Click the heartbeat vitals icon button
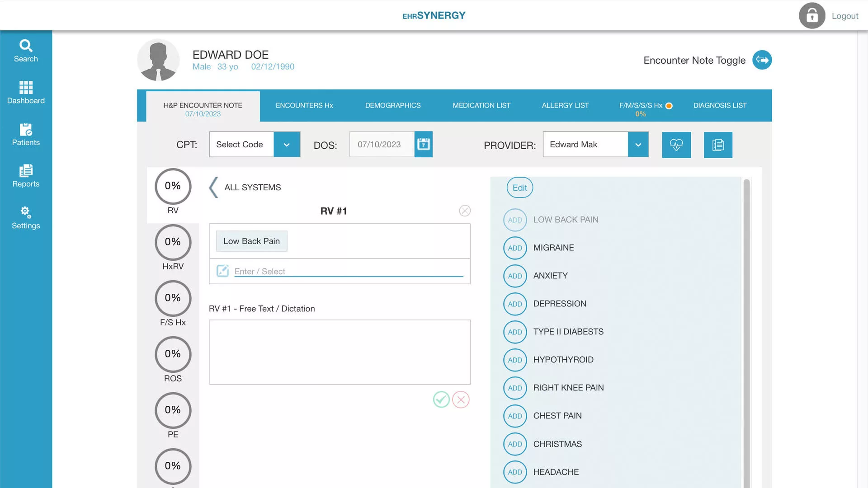Screen dimensions: 868x488 pyautogui.click(x=676, y=145)
